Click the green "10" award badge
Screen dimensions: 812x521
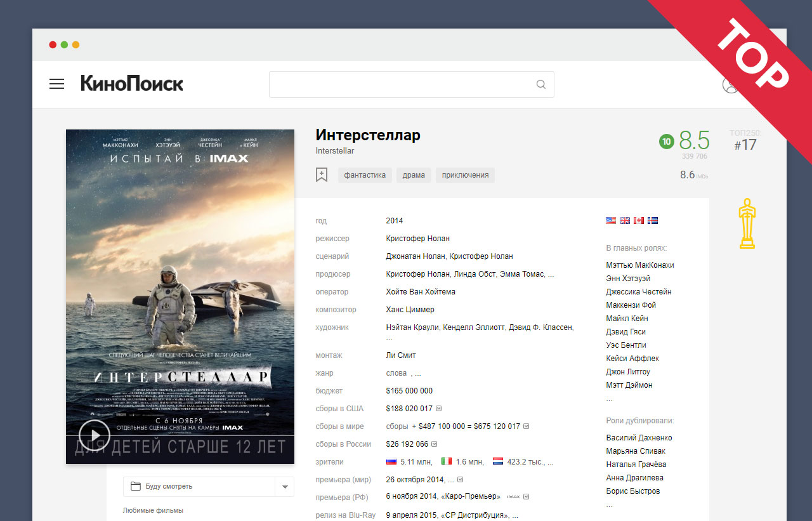pyautogui.click(x=666, y=142)
